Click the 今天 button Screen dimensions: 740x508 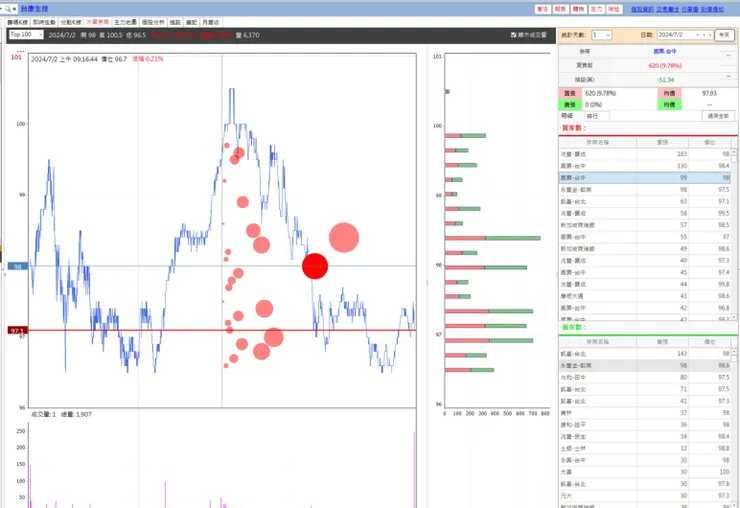(x=724, y=35)
